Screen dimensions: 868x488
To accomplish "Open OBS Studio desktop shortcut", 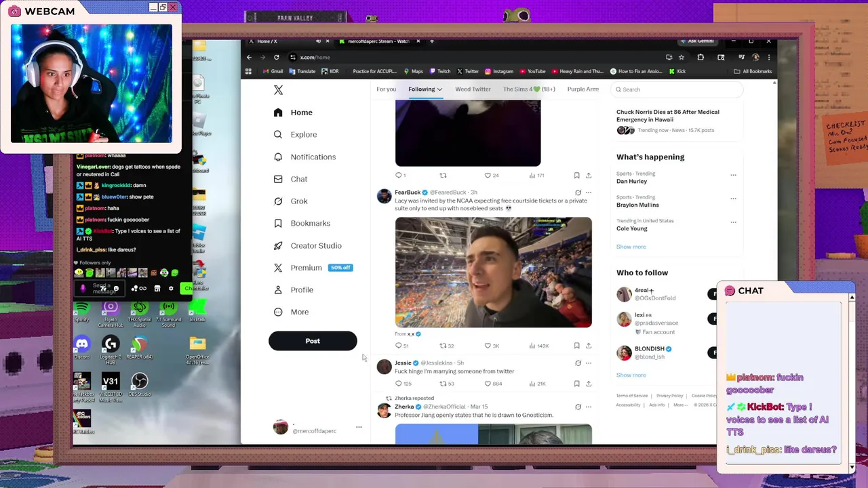I will 140,385.
